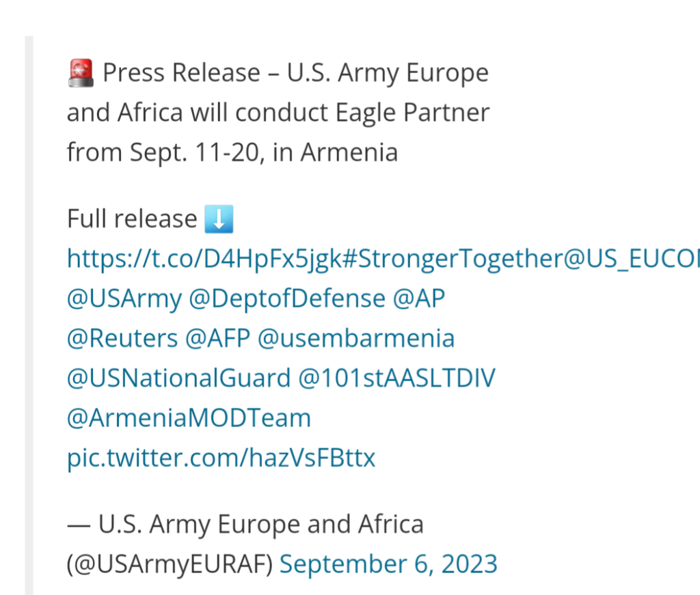The width and height of the screenshot is (700, 595).
Task: Click the red siren emoji icon
Action: pyautogui.click(x=81, y=72)
